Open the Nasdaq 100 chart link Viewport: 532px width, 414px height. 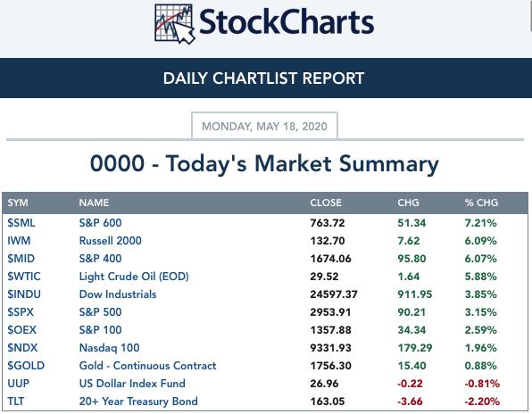point(109,348)
